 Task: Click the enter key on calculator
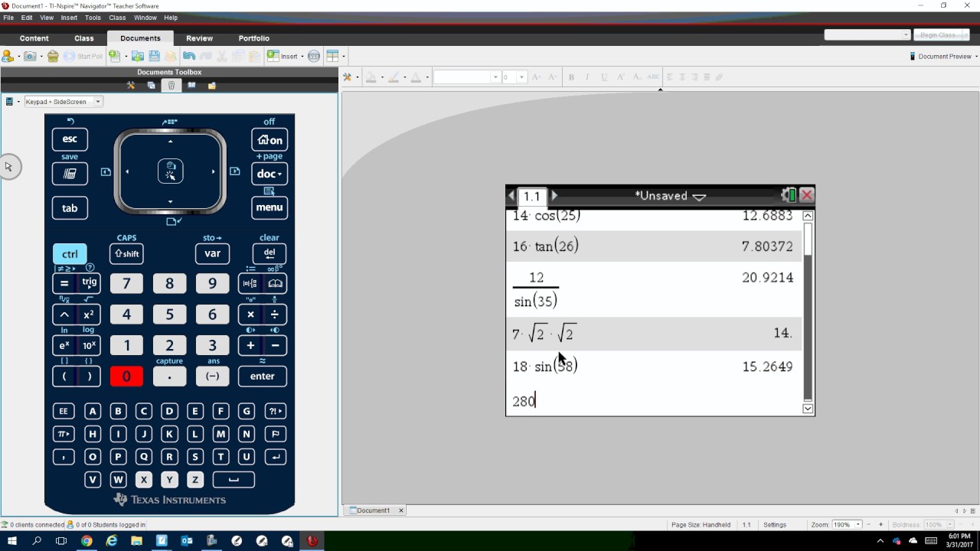click(x=262, y=376)
